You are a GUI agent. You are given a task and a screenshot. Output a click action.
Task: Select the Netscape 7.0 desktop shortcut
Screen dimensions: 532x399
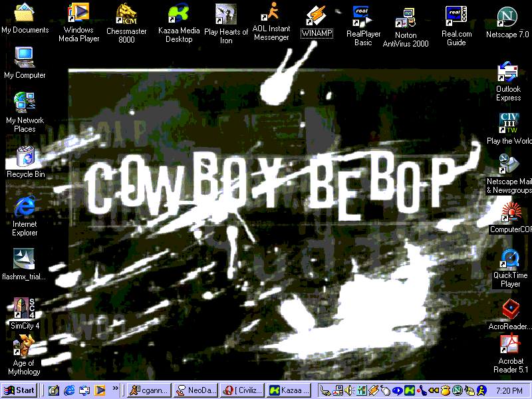coord(507,23)
